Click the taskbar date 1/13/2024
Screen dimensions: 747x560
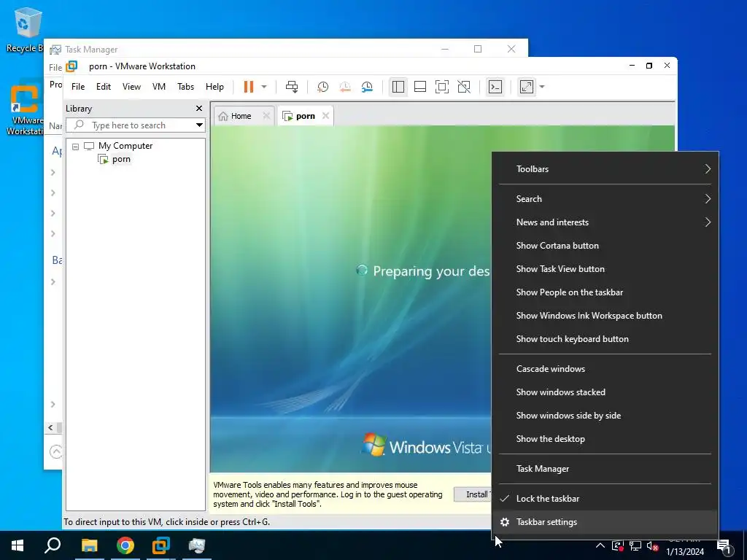pyautogui.click(x=685, y=551)
